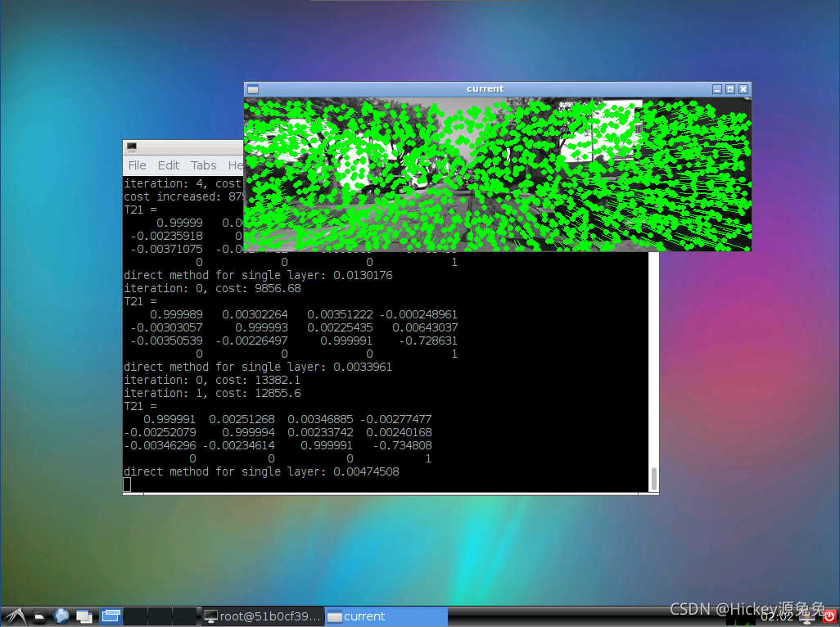Screen dimensions: 840x627
Task: Click the matrix value -0.734808
Action: coord(402,445)
